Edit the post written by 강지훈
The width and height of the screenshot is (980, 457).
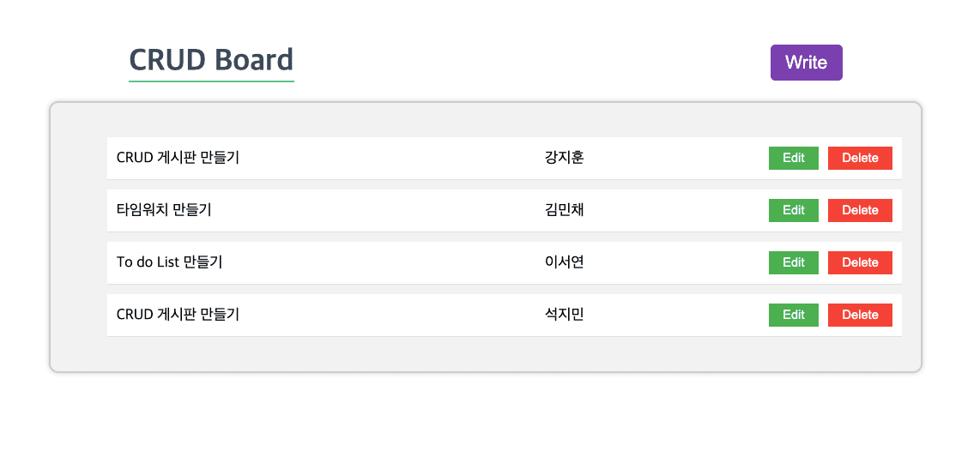pos(793,158)
